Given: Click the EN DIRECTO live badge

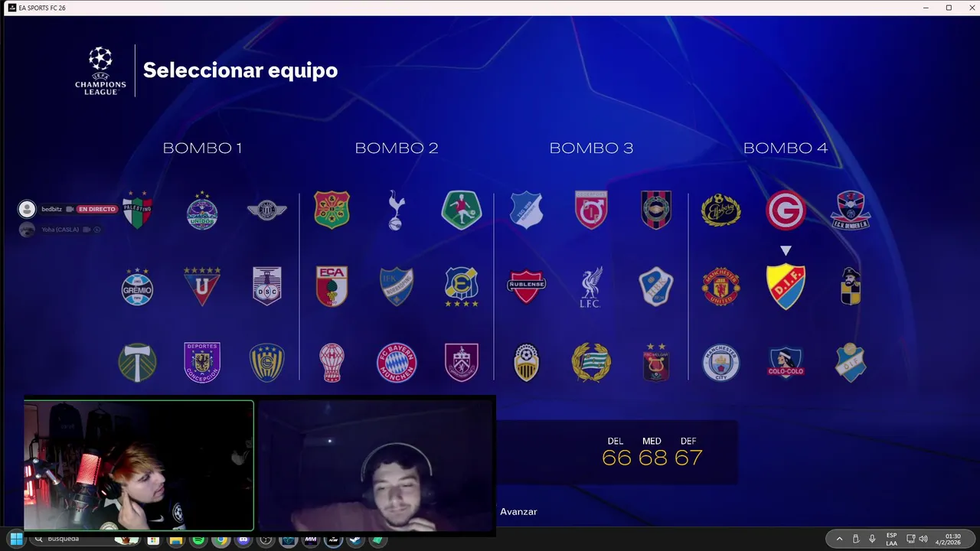Looking at the screenshot, I should tap(97, 209).
